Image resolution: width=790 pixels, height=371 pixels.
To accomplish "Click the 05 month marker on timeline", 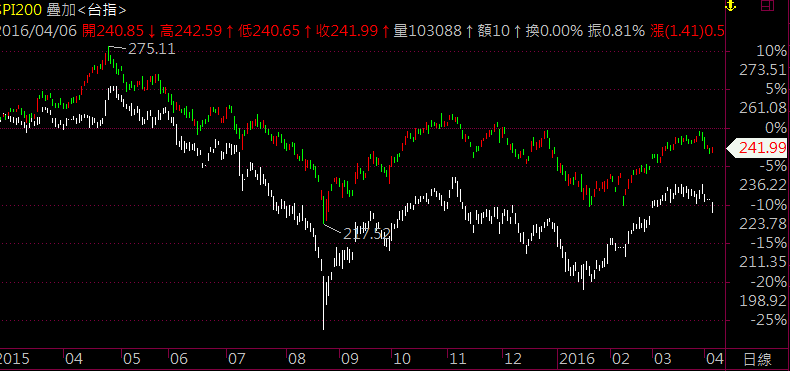I will pyautogui.click(x=132, y=359).
